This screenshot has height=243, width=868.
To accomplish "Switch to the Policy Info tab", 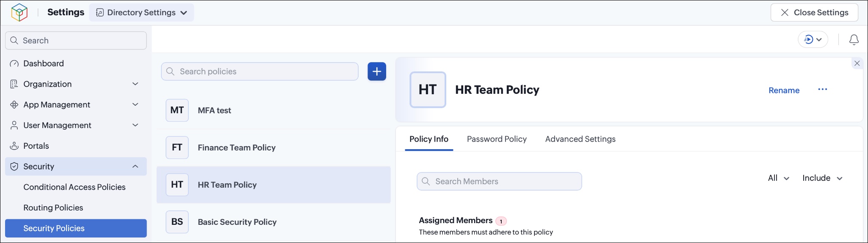I will click(429, 139).
